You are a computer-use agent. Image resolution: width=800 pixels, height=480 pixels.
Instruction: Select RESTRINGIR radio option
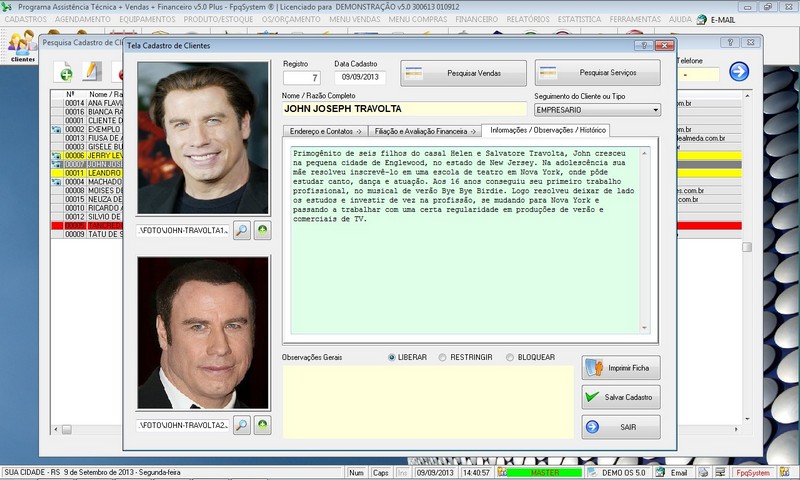[442, 358]
